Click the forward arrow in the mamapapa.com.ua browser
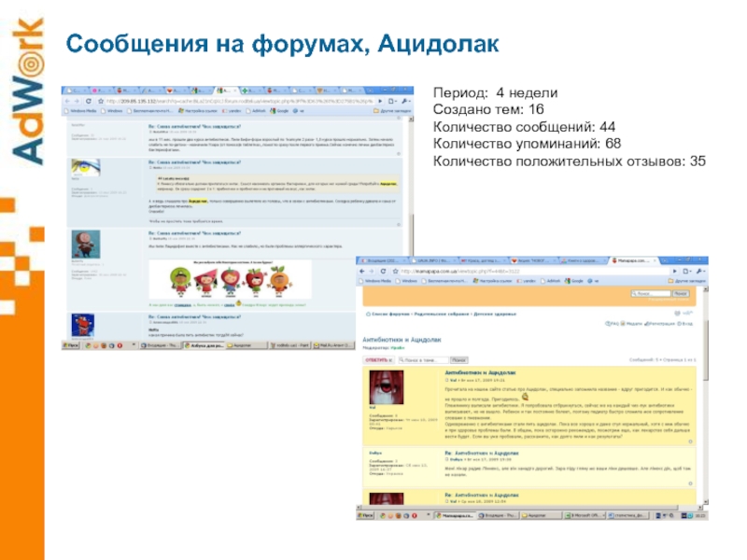This screenshot has width=747, height=560. (372, 271)
